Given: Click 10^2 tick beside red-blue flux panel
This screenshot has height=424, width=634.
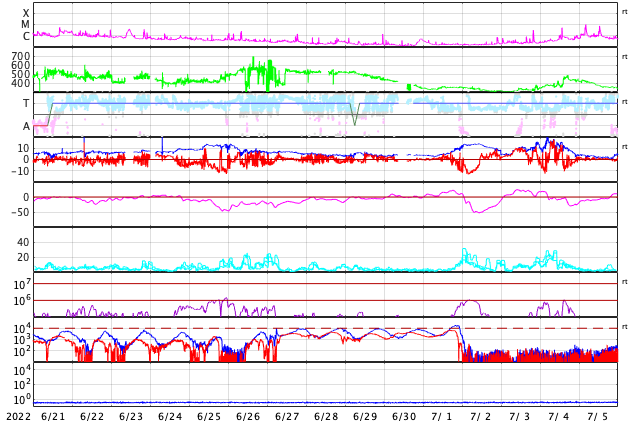Looking at the screenshot, I should pos(22,352).
